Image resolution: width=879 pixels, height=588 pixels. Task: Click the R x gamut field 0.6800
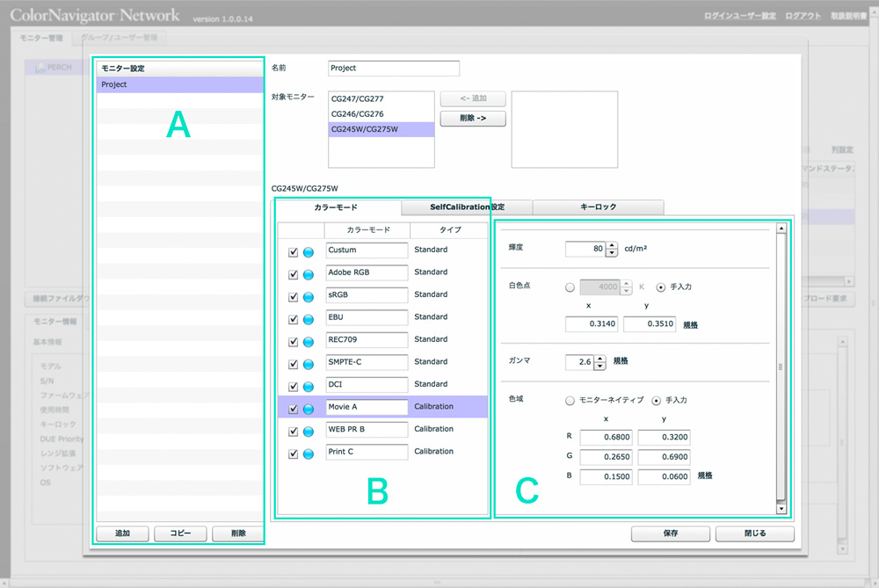click(x=606, y=437)
